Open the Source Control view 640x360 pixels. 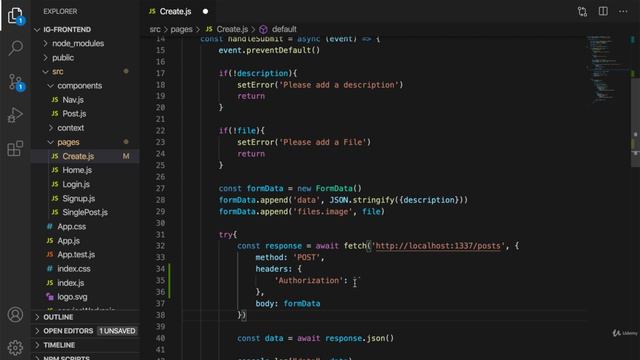click(x=16, y=82)
